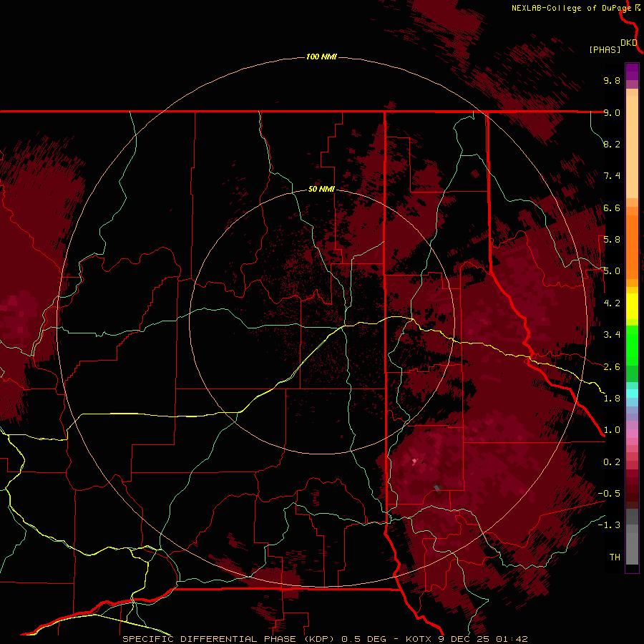Click the 8.2 value on color scale
Viewport: 644px width, 644px height.
[x=612, y=144]
